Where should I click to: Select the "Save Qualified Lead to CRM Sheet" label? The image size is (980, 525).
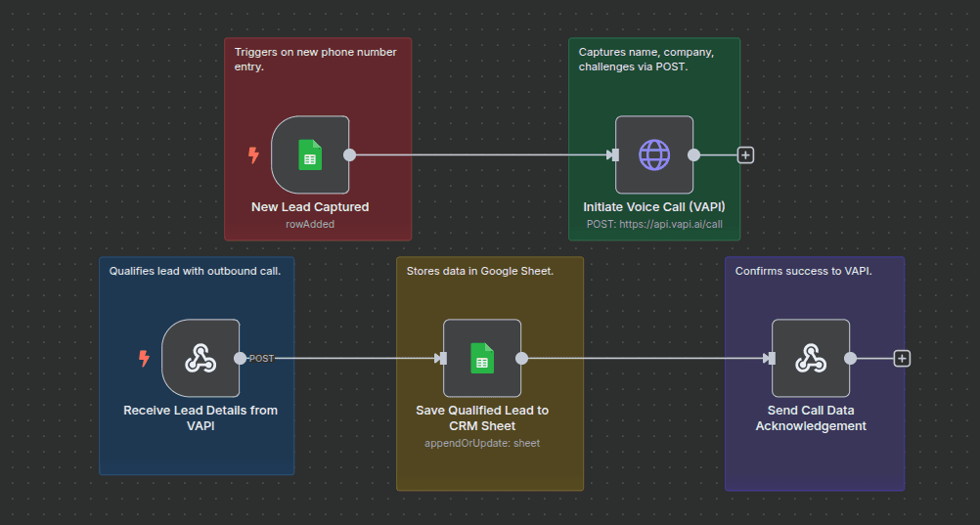[x=482, y=418]
